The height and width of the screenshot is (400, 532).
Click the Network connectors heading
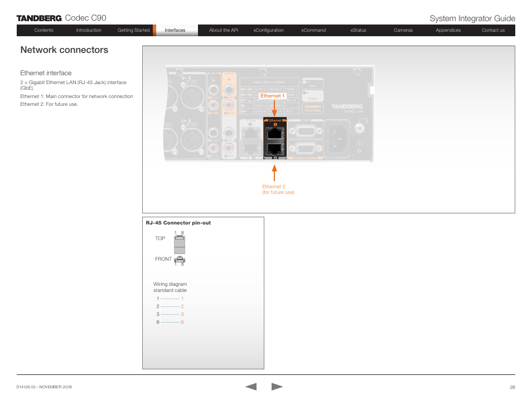click(x=64, y=50)
